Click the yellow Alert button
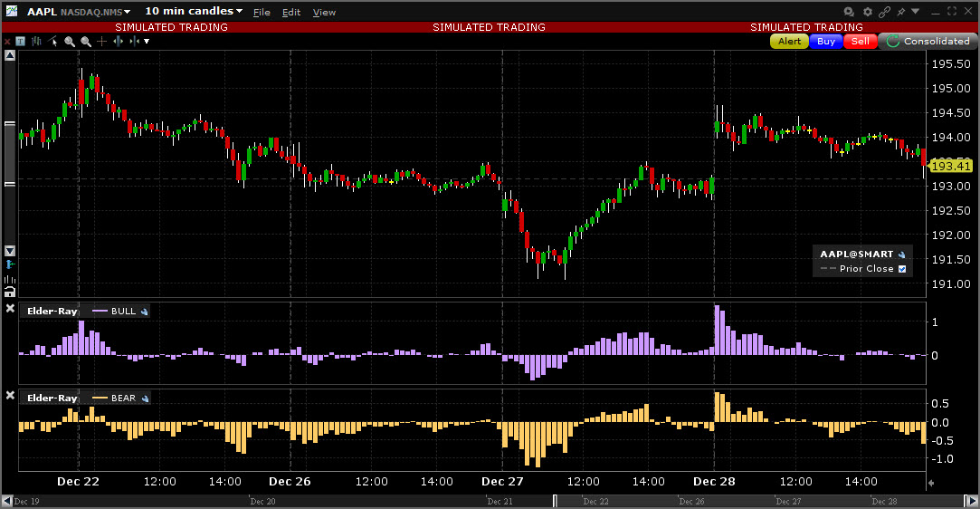Image resolution: width=980 pixels, height=509 pixels. click(x=789, y=42)
